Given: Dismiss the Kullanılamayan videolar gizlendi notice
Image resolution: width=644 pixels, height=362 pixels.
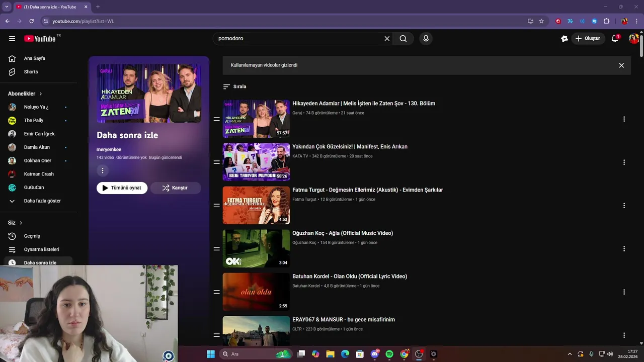Looking at the screenshot, I should tap(621, 65).
